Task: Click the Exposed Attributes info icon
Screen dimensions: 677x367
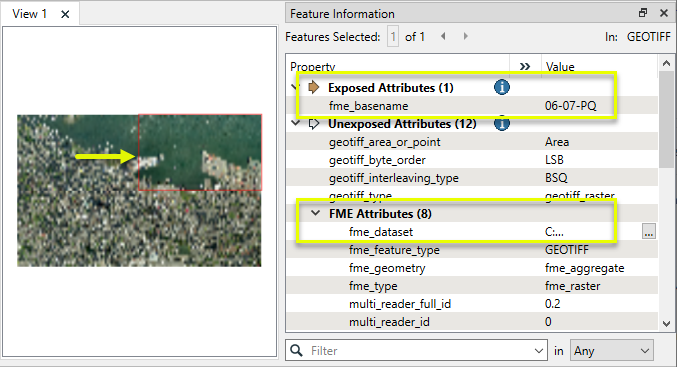Action: point(501,87)
